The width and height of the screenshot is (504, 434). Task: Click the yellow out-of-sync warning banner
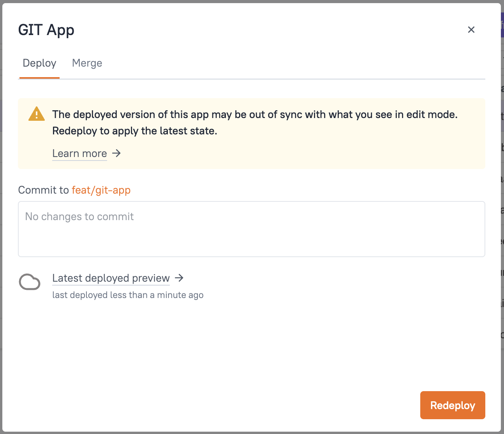(x=252, y=134)
